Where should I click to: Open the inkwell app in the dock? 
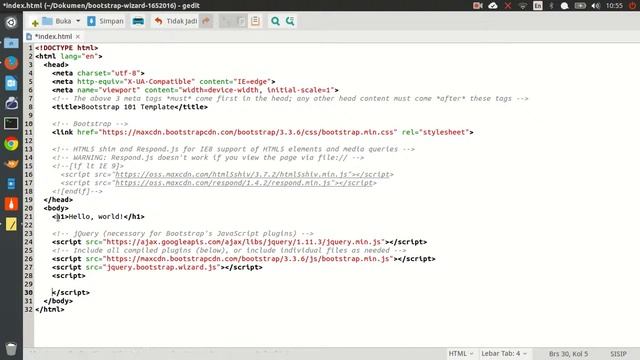point(11,103)
